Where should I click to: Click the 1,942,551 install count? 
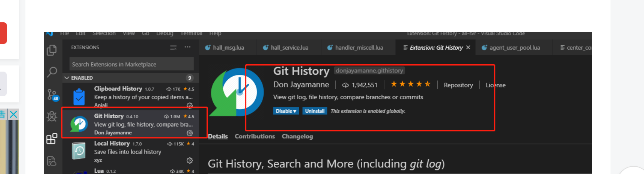pyautogui.click(x=364, y=85)
